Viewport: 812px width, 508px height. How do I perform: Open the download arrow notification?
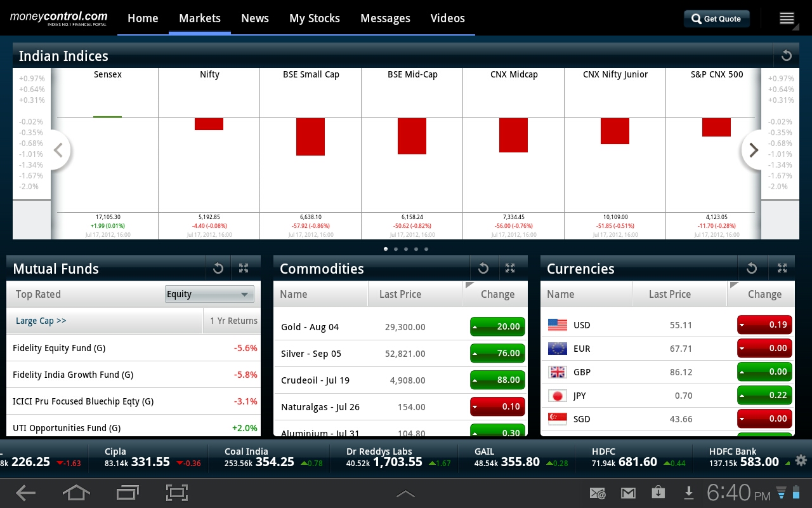coord(689,493)
